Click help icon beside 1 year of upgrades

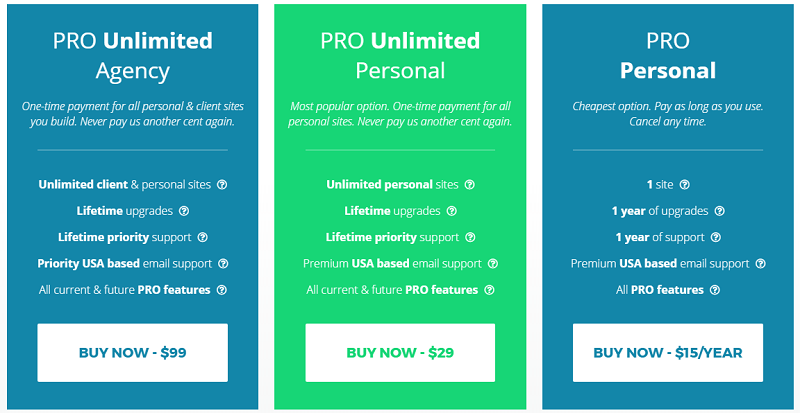coord(720,211)
